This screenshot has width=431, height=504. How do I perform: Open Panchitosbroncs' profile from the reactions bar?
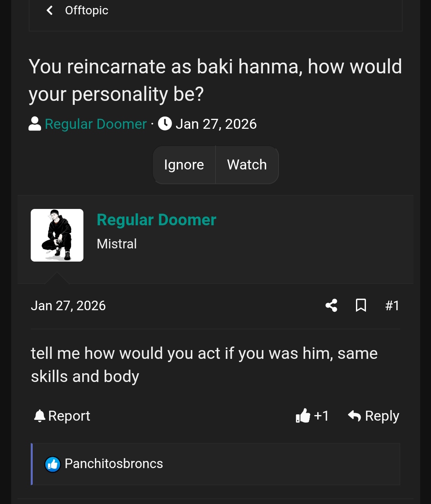[x=114, y=464]
